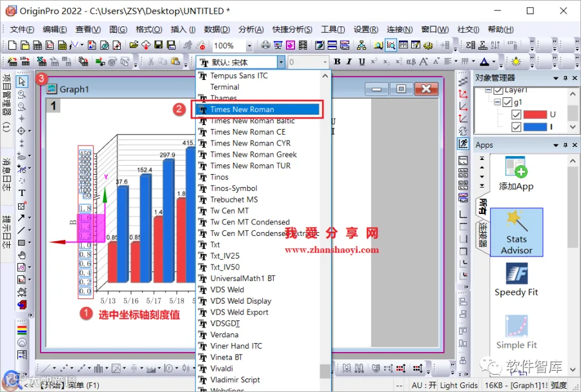This screenshot has width=581, height=392.
Task: Open the Add App icon
Action: pyautogui.click(x=516, y=173)
